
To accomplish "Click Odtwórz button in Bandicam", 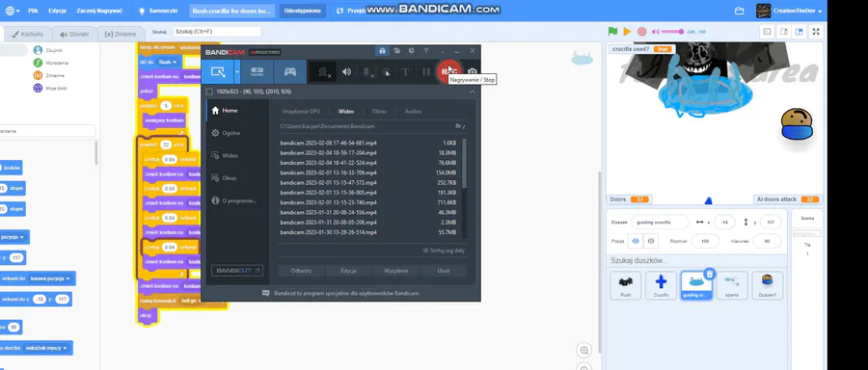I will pos(301,271).
